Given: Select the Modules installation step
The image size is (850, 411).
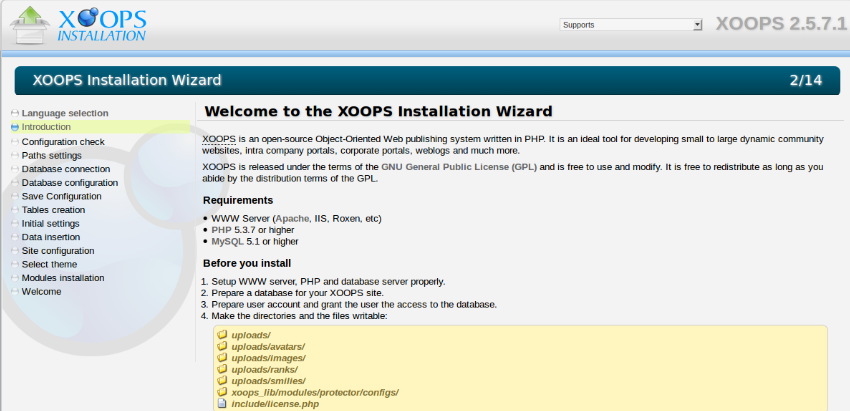Looking at the screenshot, I should [x=63, y=278].
